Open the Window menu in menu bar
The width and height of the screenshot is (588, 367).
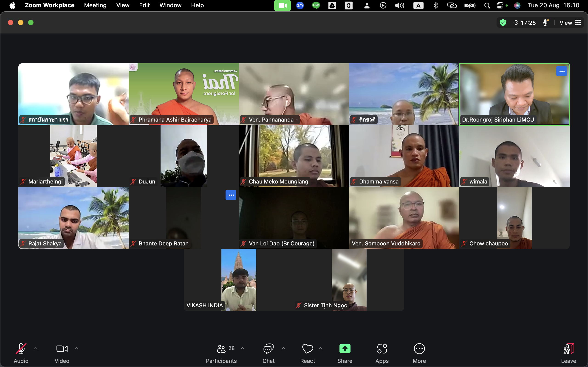point(170,5)
